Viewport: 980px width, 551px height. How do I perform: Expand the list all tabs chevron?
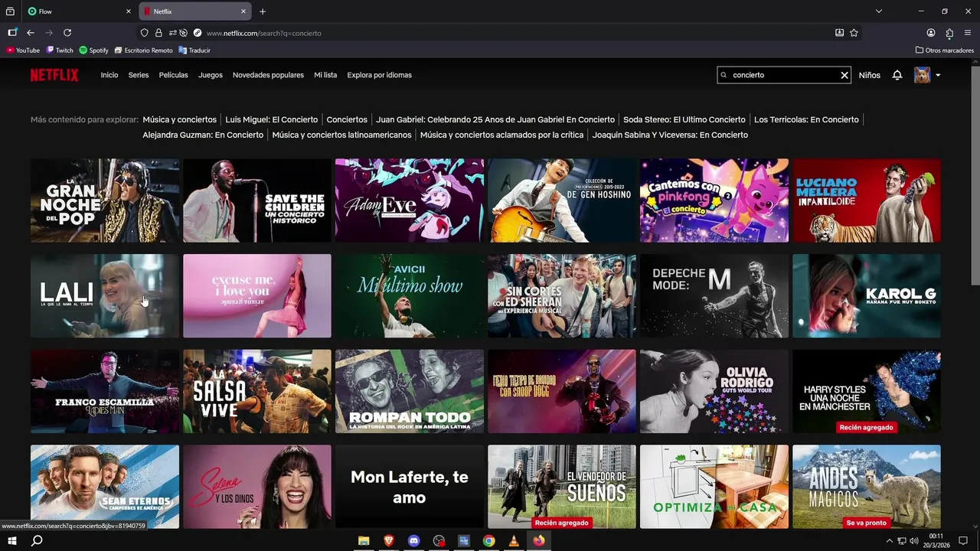pos(879,11)
